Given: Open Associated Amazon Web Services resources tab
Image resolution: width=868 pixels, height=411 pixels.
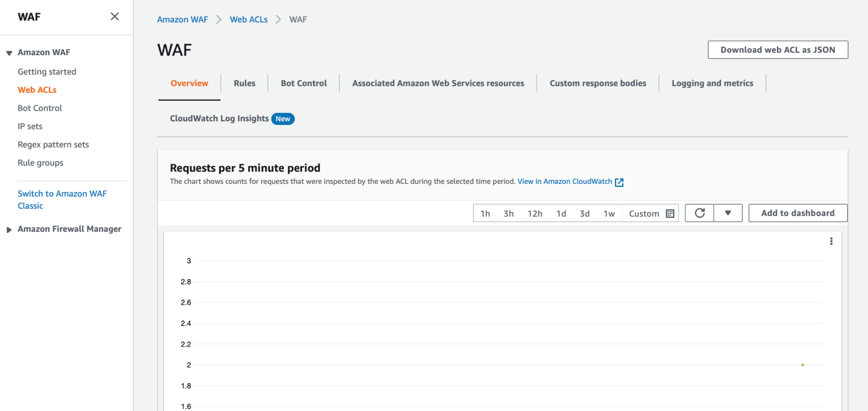Looking at the screenshot, I should pyautogui.click(x=438, y=83).
